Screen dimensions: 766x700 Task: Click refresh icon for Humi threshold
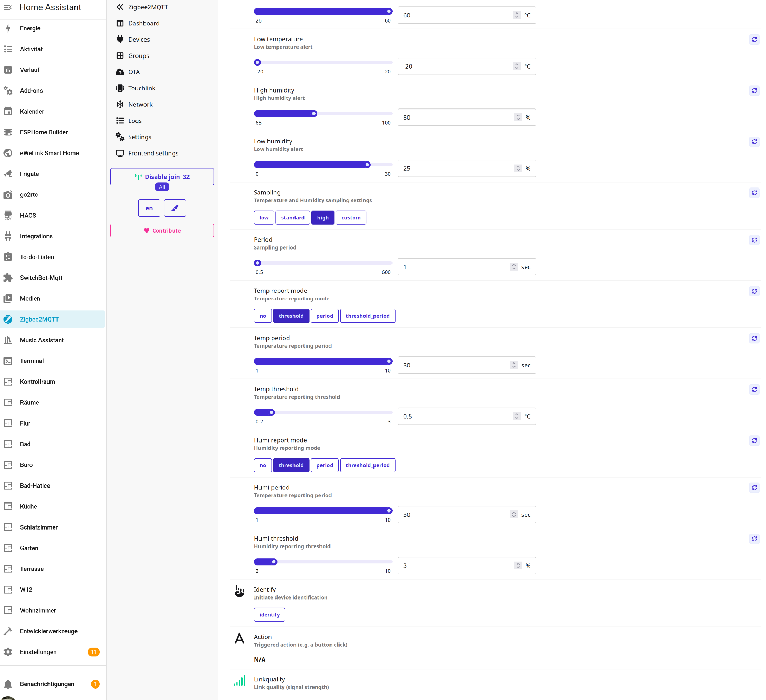pyautogui.click(x=754, y=539)
